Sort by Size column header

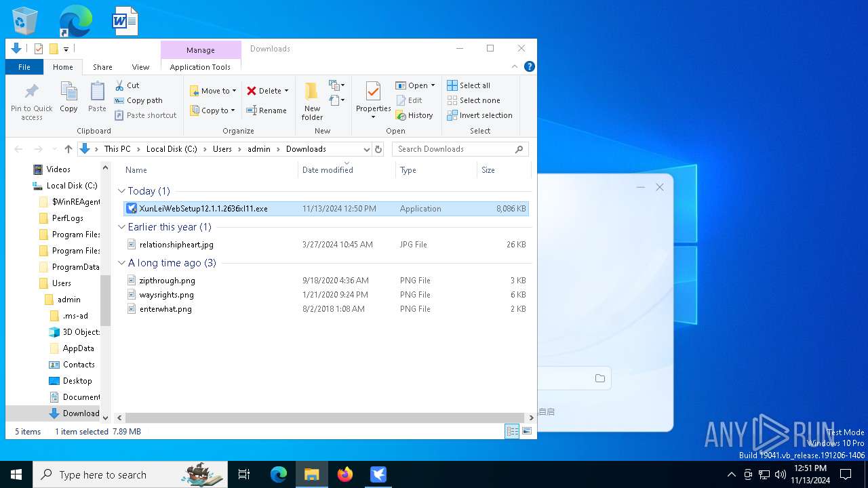click(x=502, y=170)
